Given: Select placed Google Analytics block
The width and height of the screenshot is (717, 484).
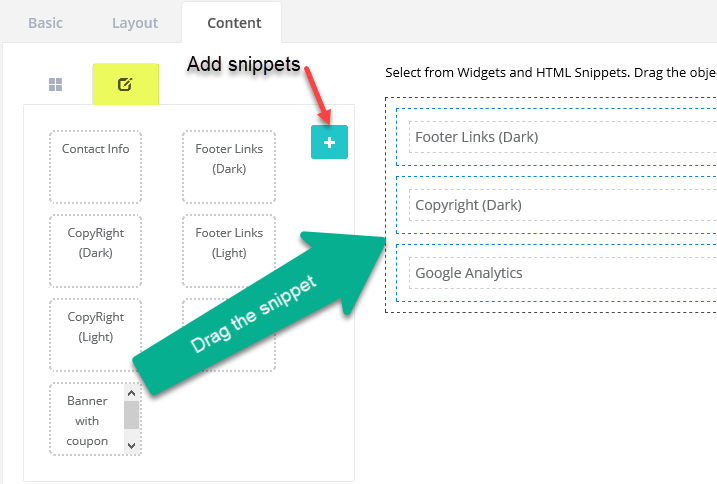Looking at the screenshot, I should tap(562, 273).
